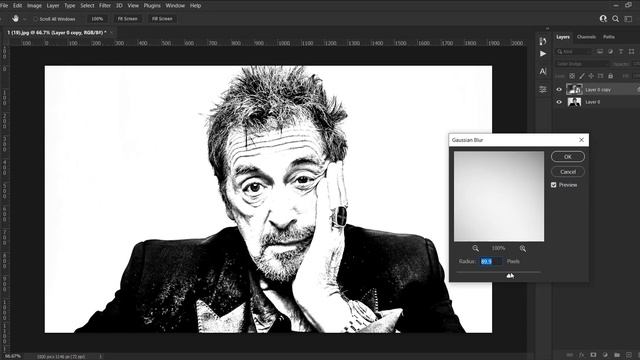640x360 pixels.
Task: Click the Layer 0 name text
Action: click(593, 102)
